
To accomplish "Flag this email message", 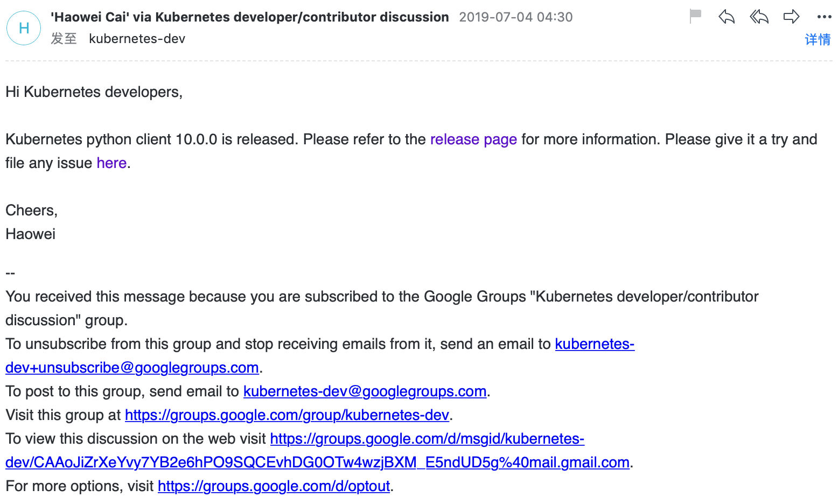I will coord(695,17).
